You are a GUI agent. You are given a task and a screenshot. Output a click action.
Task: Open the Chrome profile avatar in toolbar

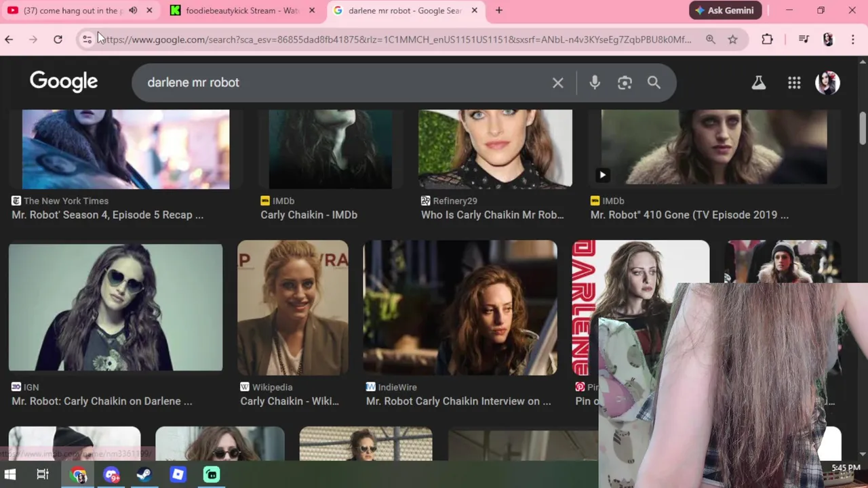tap(828, 39)
